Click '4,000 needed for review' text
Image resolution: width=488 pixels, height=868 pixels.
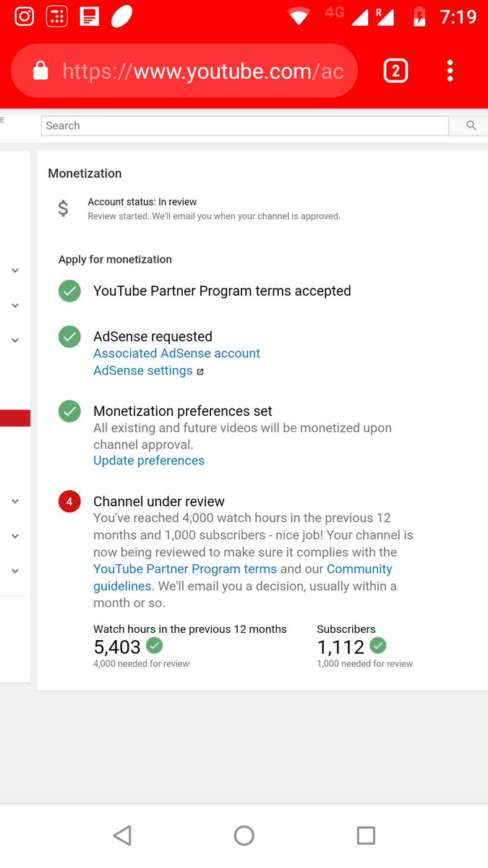click(x=141, y=663)
